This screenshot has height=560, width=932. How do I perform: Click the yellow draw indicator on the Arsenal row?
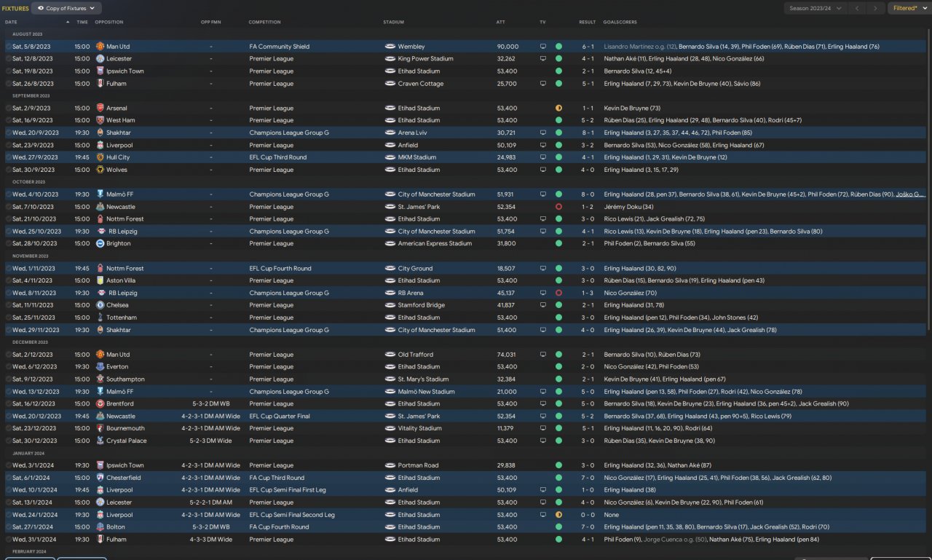pyautogui.click(x=558, y=109)
